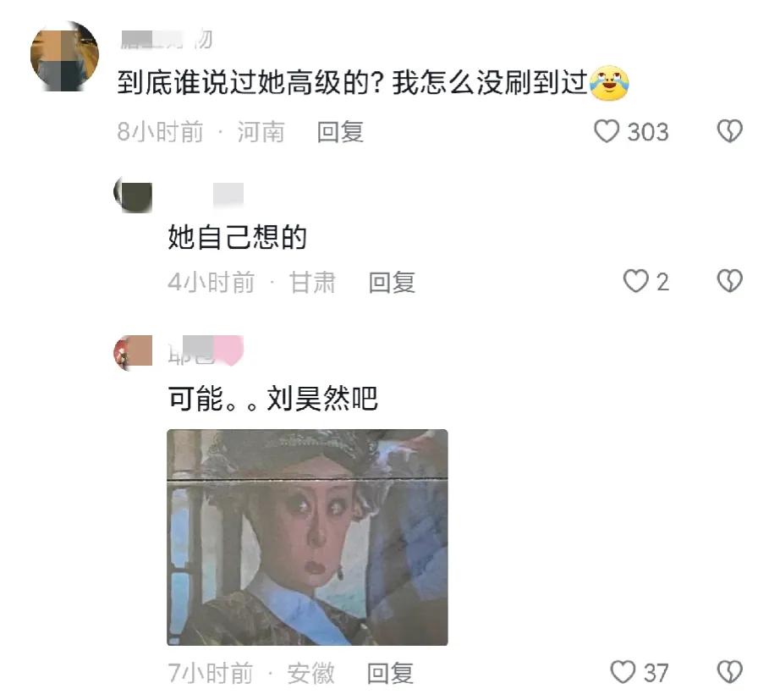Open the top commenter's round avatar
780x700 pixels.
click(x=64, y=56)
